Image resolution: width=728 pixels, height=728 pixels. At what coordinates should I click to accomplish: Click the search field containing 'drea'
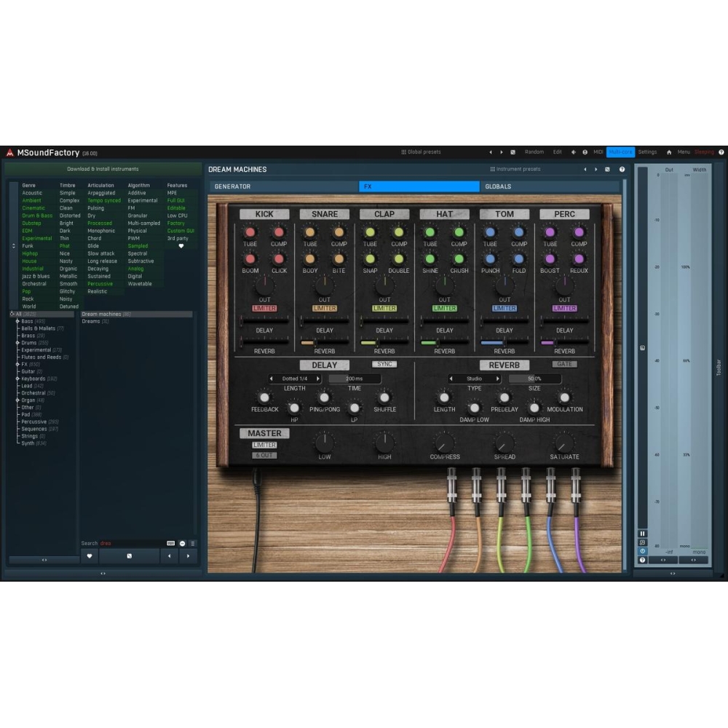[x=131, y=543]
